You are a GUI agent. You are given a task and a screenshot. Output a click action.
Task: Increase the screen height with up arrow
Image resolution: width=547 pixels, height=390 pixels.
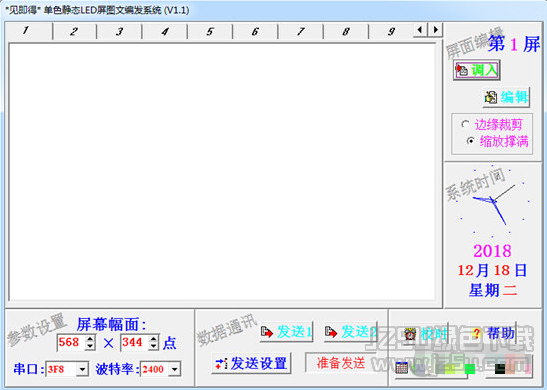point(153,338)
